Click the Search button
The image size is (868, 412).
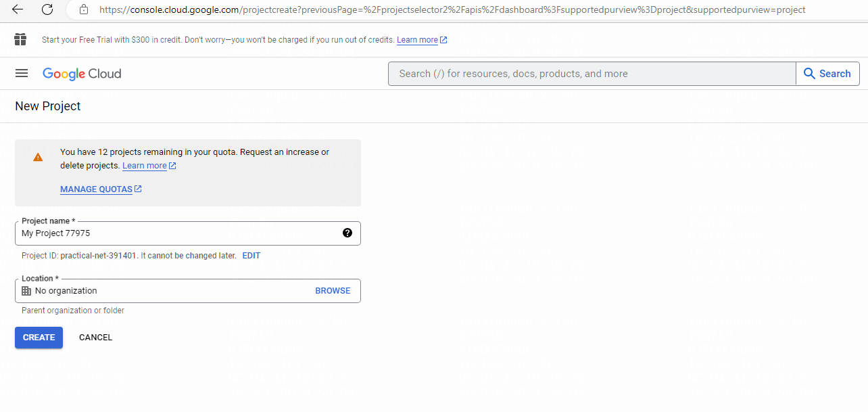828,74
